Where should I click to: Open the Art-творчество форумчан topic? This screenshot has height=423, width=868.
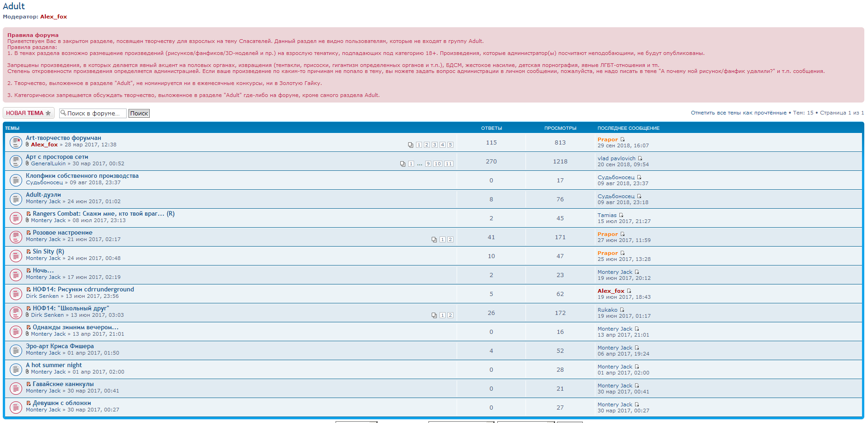pos(63,138)
